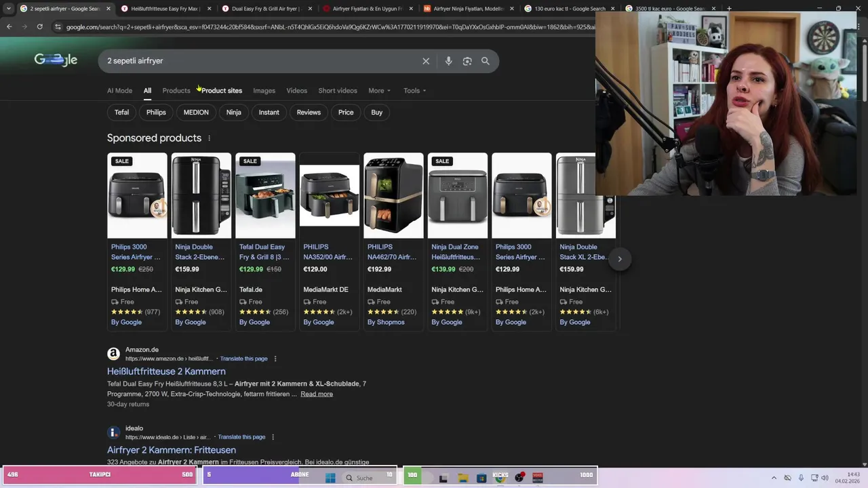
Task: Open the More search filters dropdown
Action: point(379,91)
